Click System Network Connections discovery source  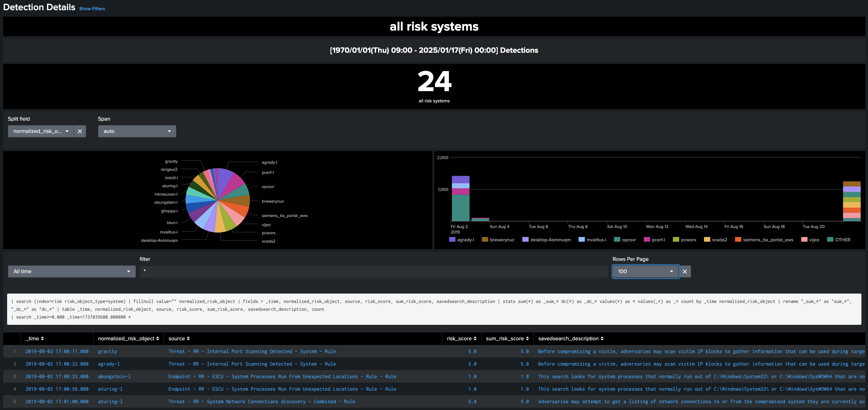click(x=262, y=402)
